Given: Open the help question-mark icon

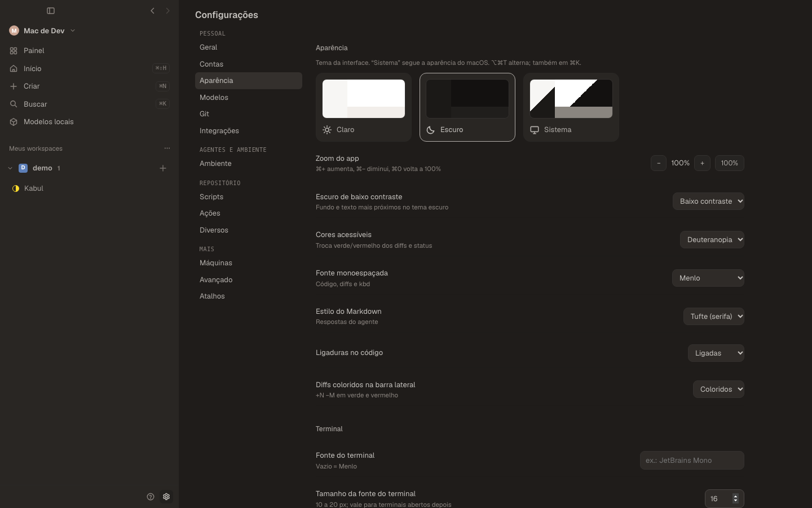Looking at the screenshot, I should tap(151, 497).
